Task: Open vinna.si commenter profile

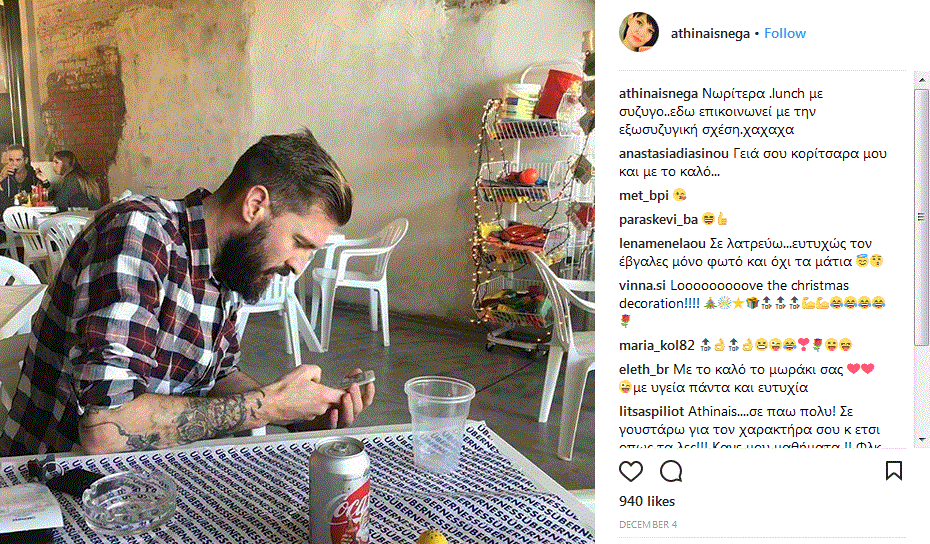Action: (x=642, y=285)
